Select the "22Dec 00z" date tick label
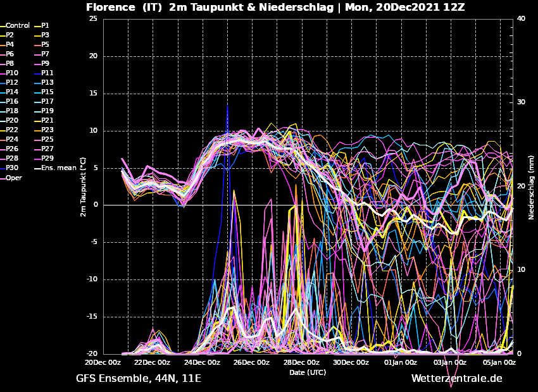Image resolution: width=538 pixels, height=392 pixels. 153,362
